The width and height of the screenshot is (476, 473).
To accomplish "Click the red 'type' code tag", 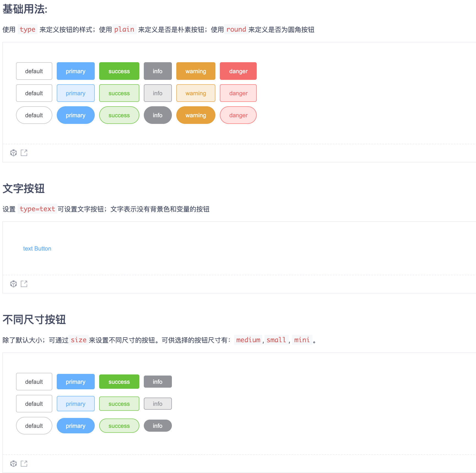I will coord(28,29).
